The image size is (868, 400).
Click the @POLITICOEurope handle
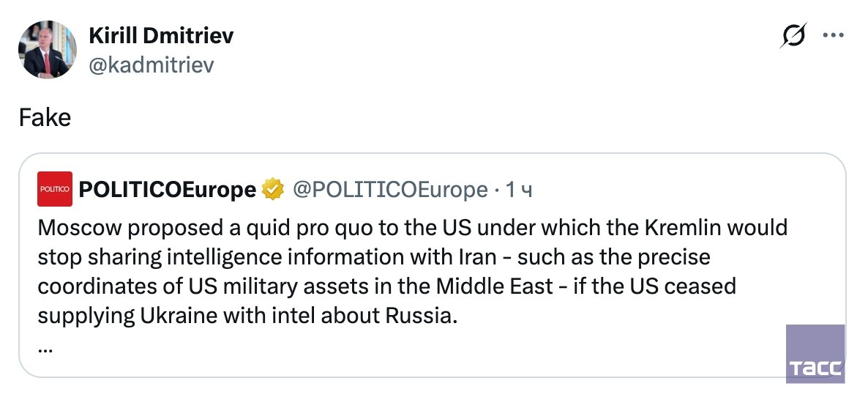click(390, 190)
